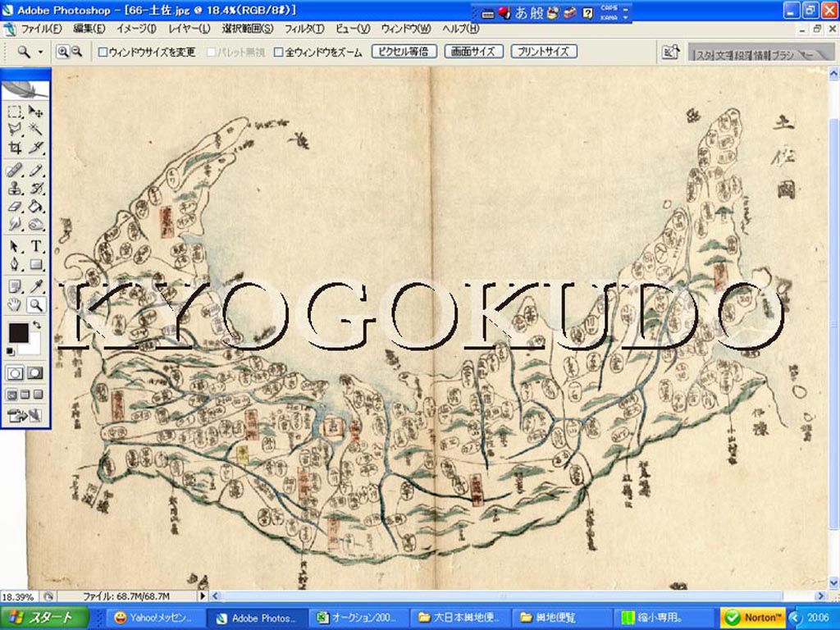Switch to Quick Mask mode
Viewport: 840px width, 630px height.
(x=35, y=373)
